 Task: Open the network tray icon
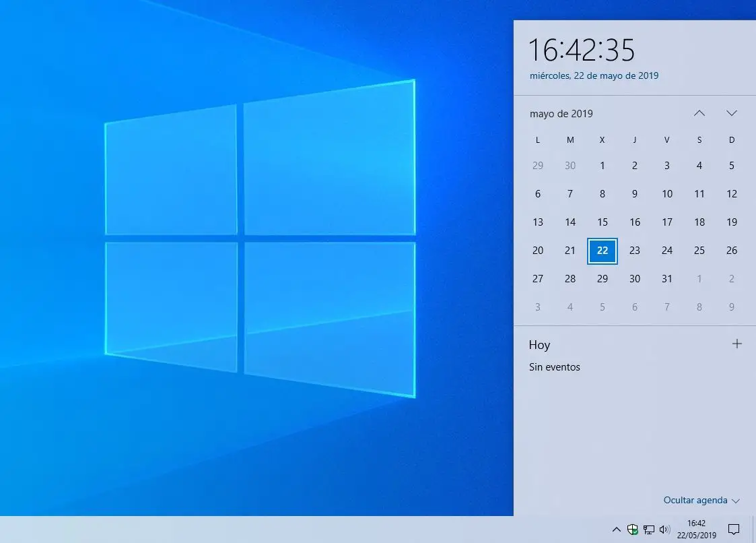coord(649,530)
